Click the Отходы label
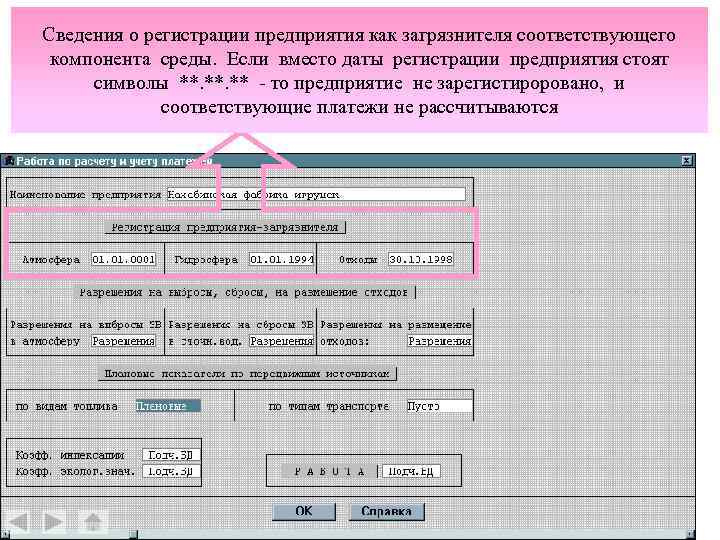Image resolution: width=720 pixels, height=540 pixels. click(x=358, y=260)
